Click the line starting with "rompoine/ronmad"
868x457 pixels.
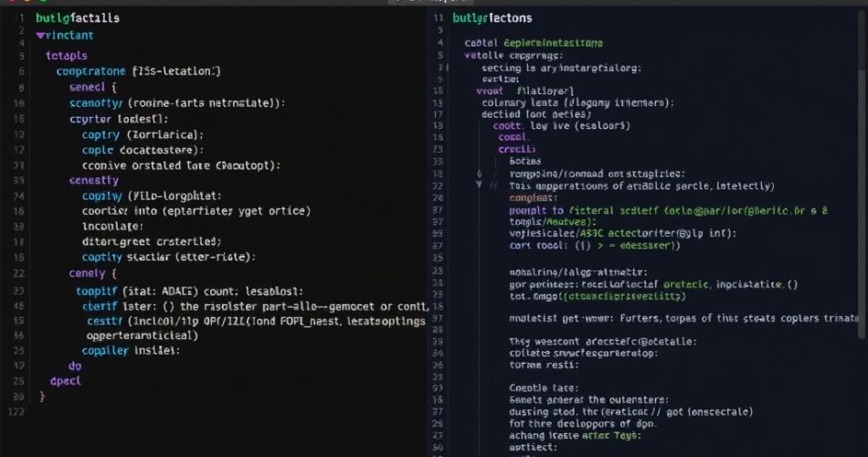598,174
